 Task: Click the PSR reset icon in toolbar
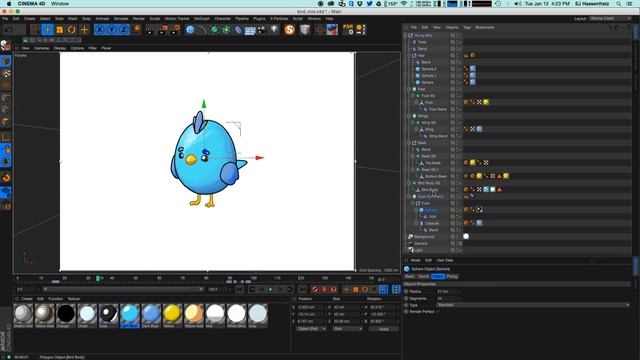pos(348,29)
